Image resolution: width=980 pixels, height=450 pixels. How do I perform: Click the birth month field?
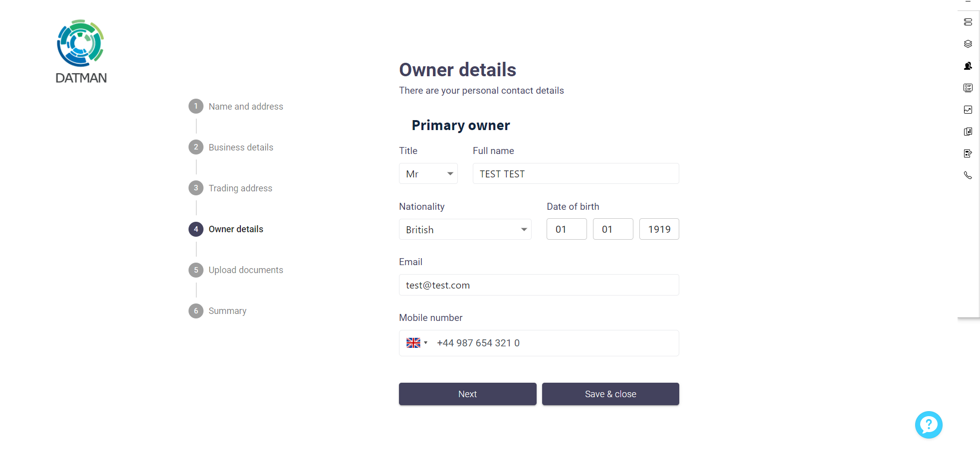coord(613,229)
